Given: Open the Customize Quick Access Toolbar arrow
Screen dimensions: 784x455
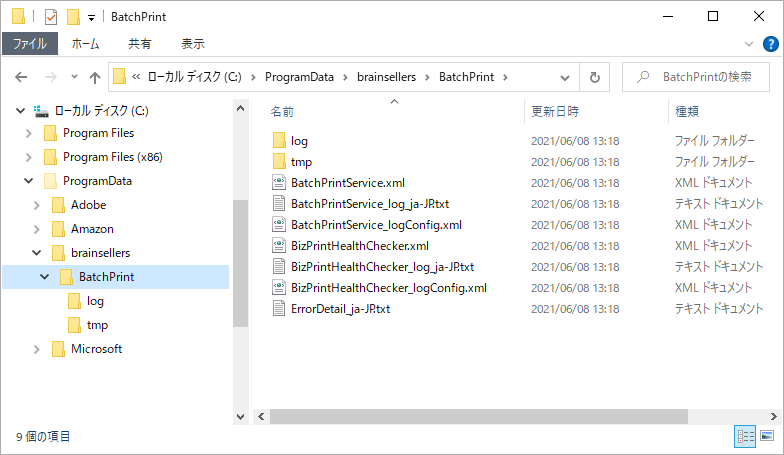Looking at the screenshot, I should tap(92, 18).
